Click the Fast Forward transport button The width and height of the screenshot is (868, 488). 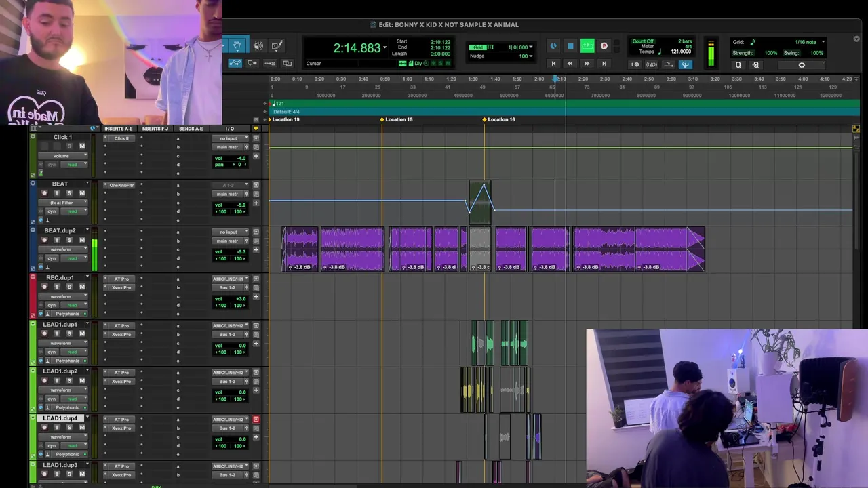coord(587,64)
